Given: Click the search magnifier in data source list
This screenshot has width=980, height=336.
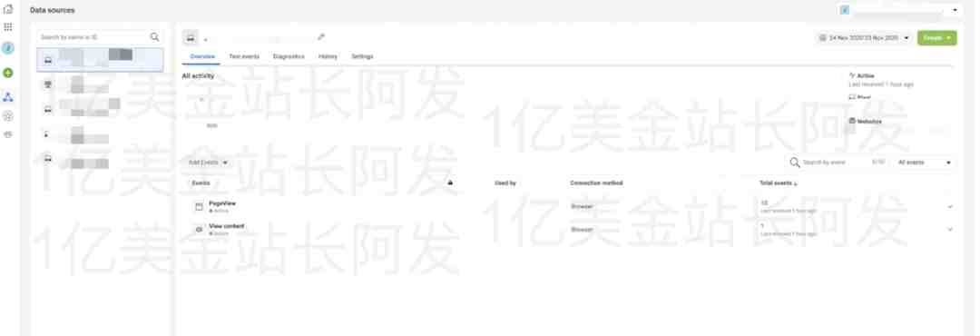Looking at the screenshot, I should (x=155, y=37).
